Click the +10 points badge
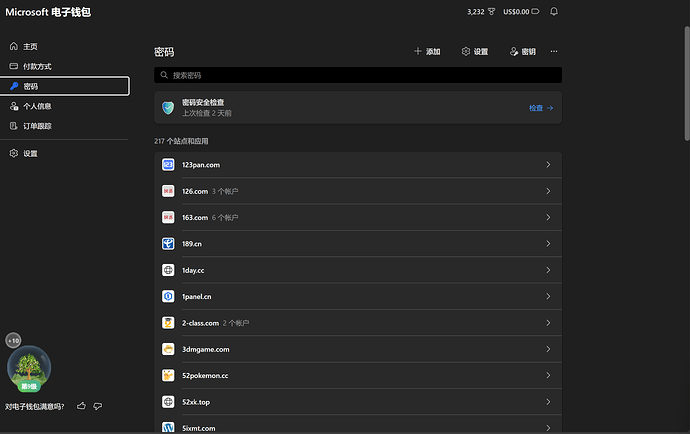 coord(13,340)
